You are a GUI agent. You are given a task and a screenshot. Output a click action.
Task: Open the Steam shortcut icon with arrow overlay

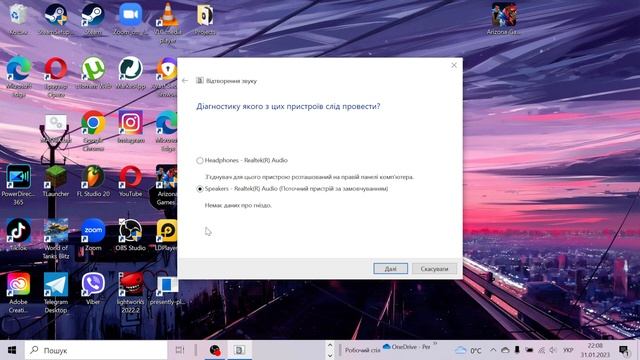tap(93, 19)
